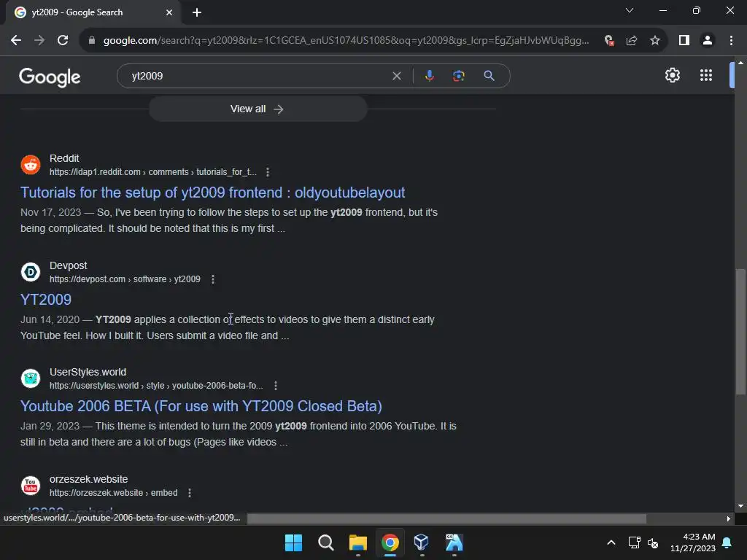Click the devpost.com software yt2009 URL

click(x=125, y=279)
